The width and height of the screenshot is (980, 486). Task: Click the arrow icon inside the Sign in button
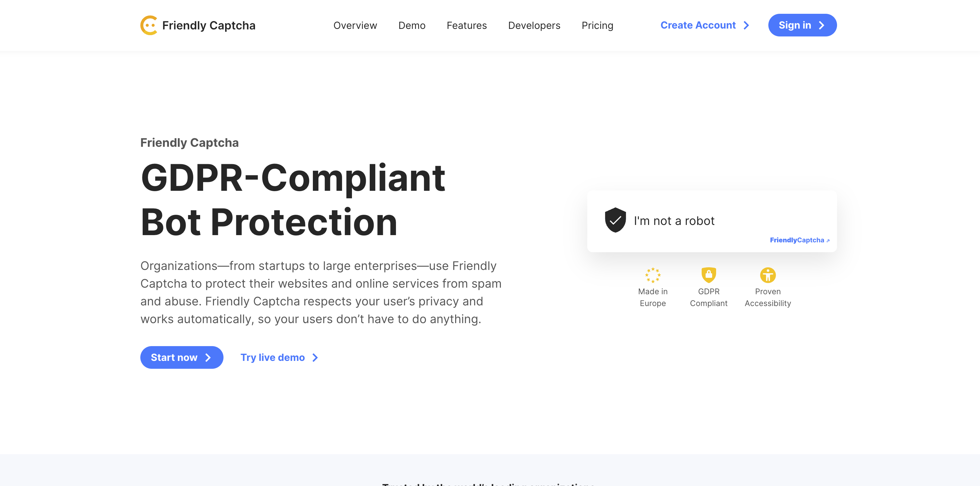(x=821, y=25)
